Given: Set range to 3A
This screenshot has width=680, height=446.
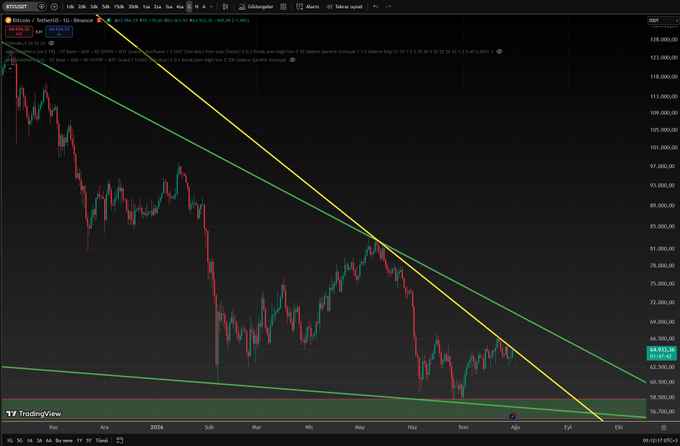Looking at the screenshot, I should click(39, 440).
